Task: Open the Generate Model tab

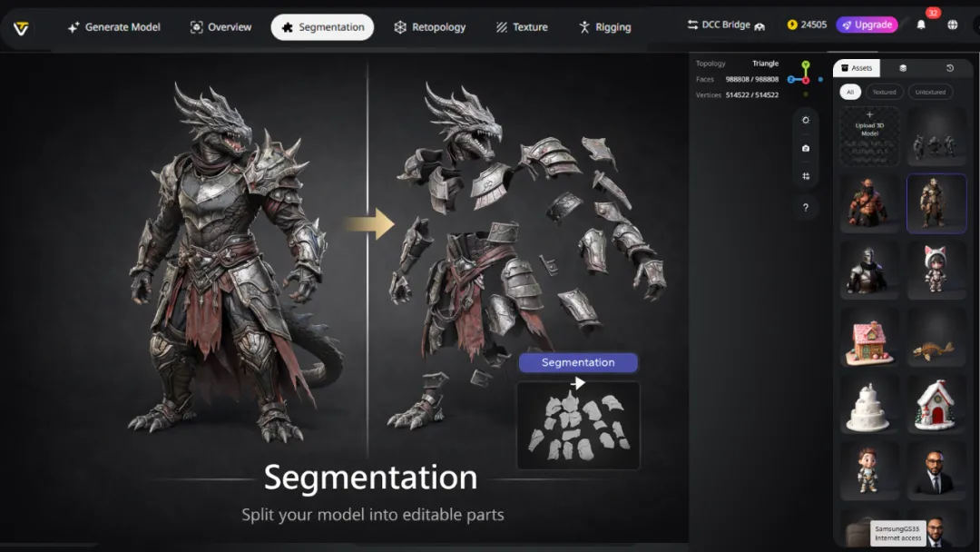Action: 114,27
